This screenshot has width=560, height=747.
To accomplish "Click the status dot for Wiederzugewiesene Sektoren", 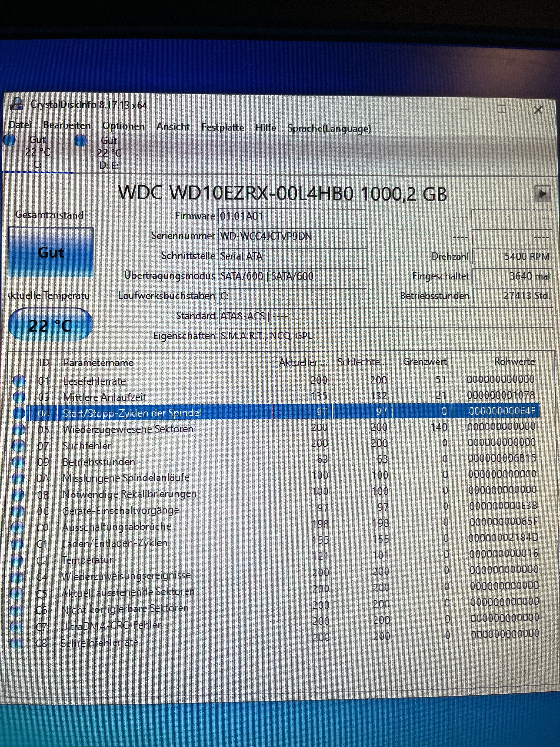I will pyautogui.click(x=19, y=429).
